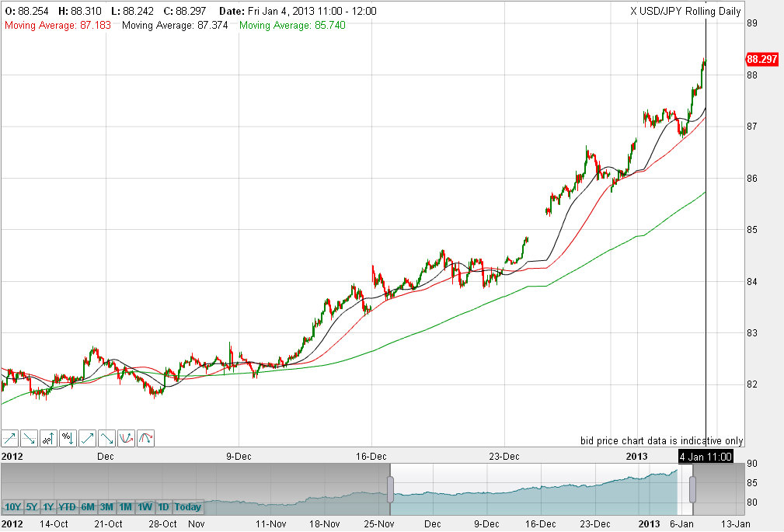Click the Low value 88.242 readout
Screen dimensions: 784x532
click(x=133, y=11)
